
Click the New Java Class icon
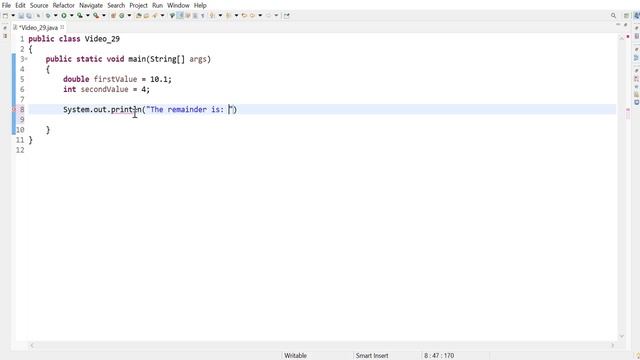(122, 16)
